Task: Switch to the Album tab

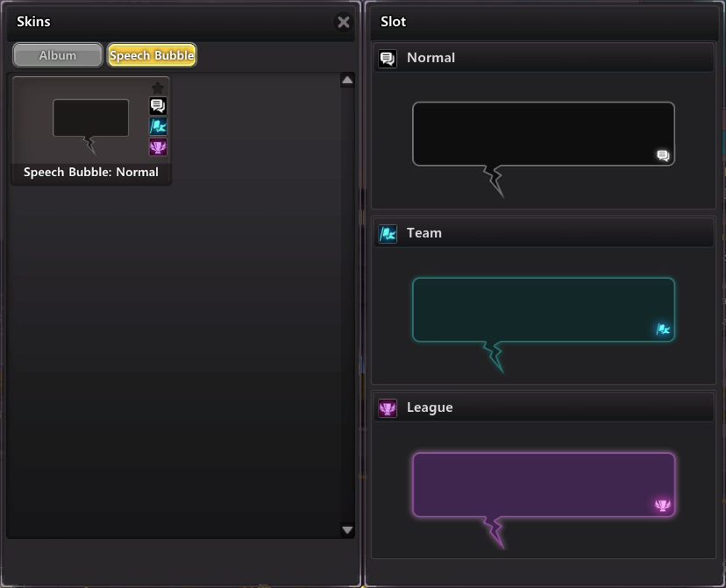Action: (58, 55)
